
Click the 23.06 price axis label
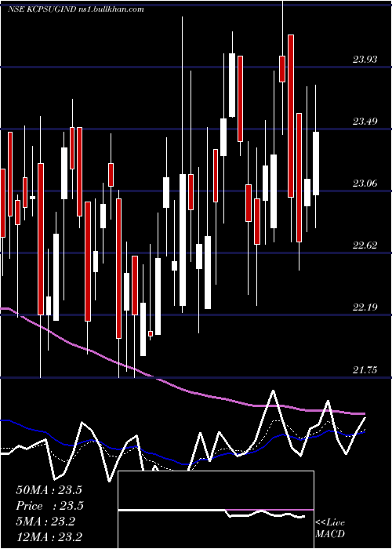[x=365, y=183]
